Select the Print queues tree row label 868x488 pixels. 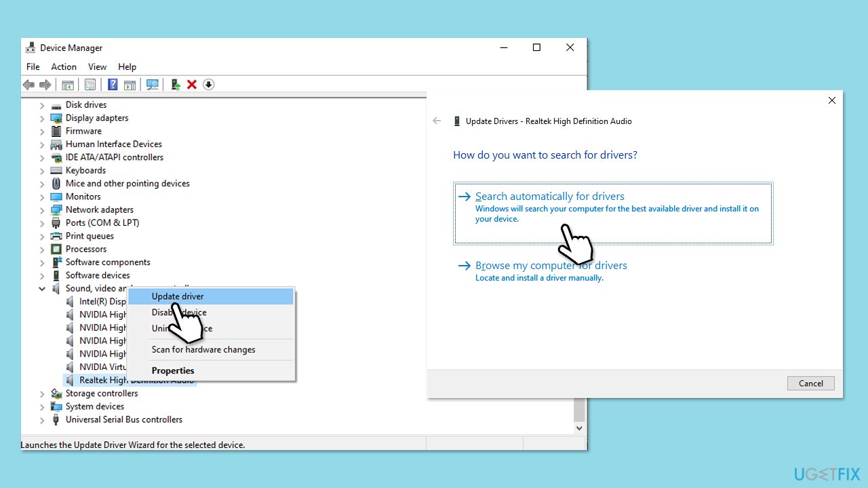90,236
